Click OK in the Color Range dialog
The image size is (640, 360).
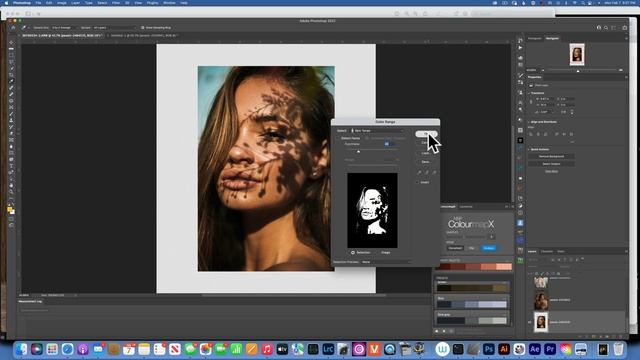[426, 134]
